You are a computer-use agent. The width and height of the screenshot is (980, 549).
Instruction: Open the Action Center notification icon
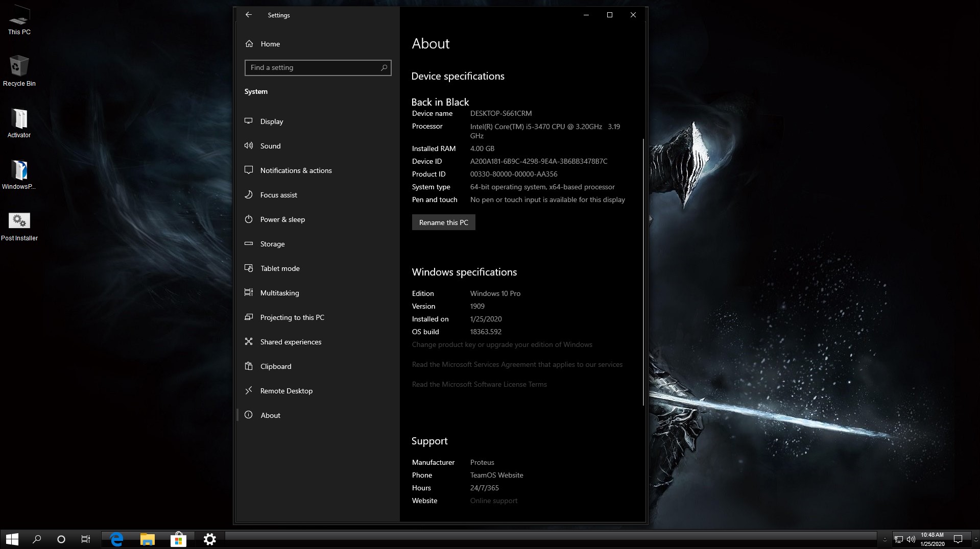click(x=958, y=539)
